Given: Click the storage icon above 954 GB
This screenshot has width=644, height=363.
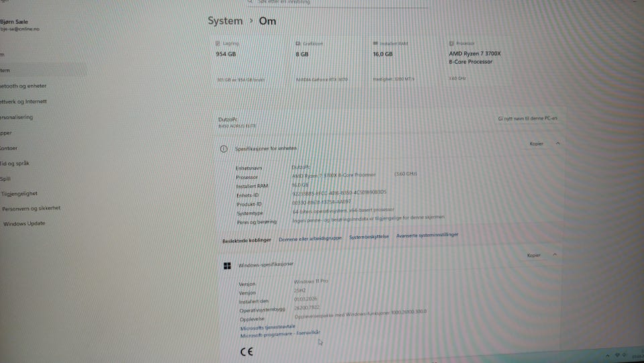Looking at the screenshot, I should click(217, 43).
